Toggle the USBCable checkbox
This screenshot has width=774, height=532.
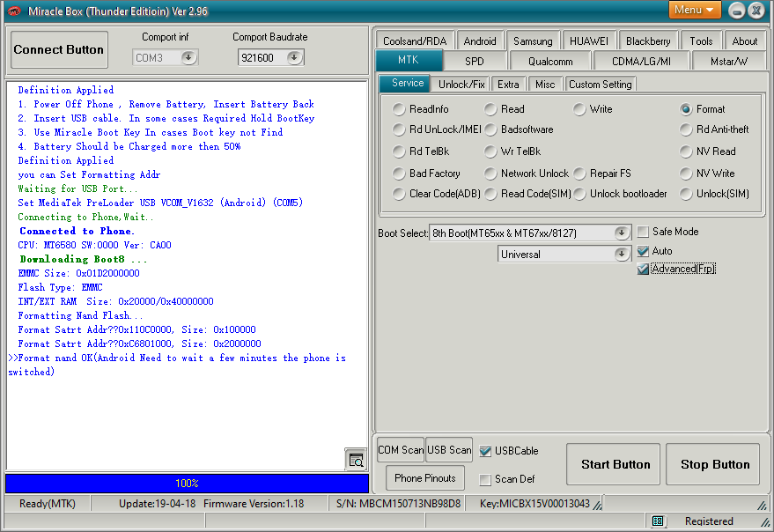[x=485, y=450]
